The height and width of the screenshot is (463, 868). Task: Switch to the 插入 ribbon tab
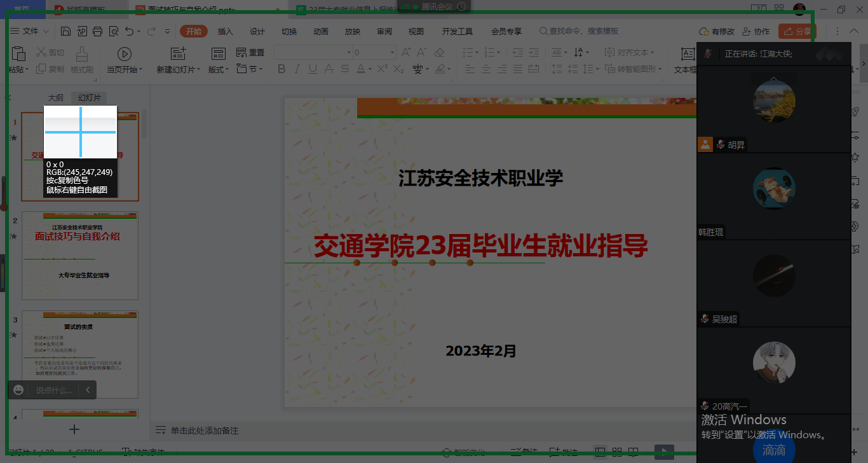pos(226,31)
